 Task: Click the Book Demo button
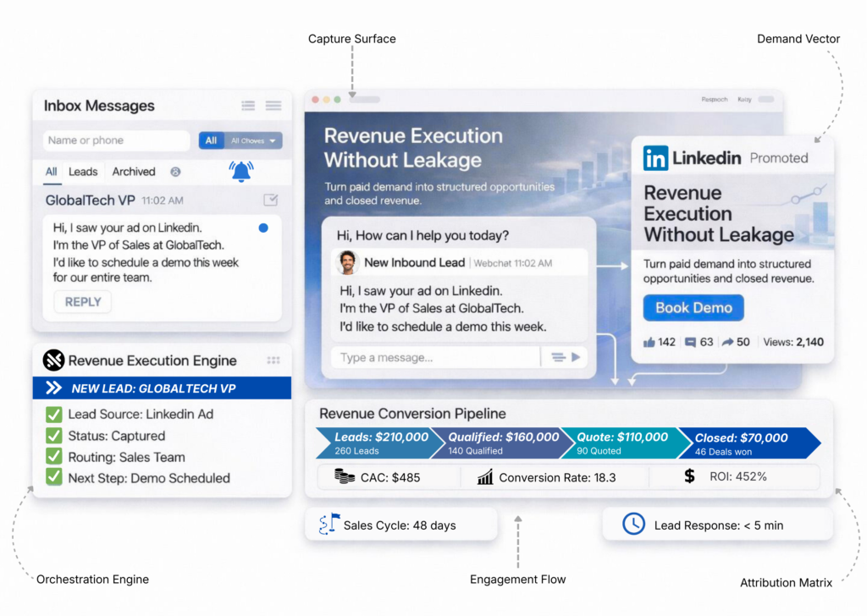[693, 308]
